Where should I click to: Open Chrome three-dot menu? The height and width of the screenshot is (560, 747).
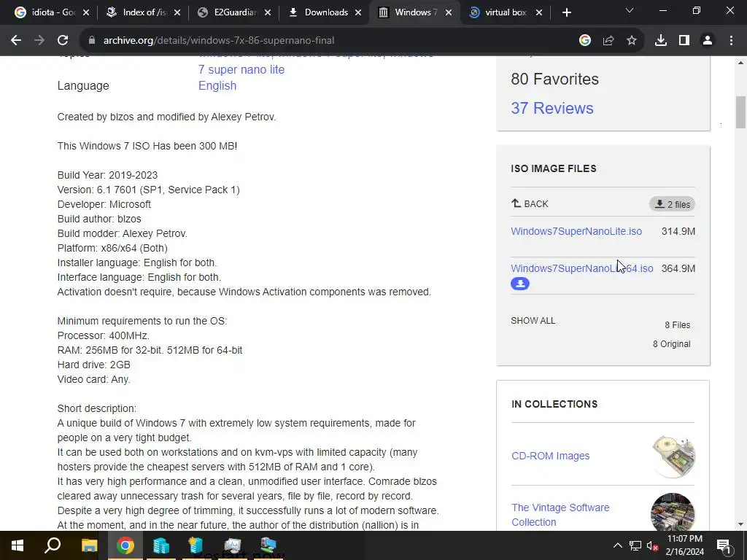(731, 41)
